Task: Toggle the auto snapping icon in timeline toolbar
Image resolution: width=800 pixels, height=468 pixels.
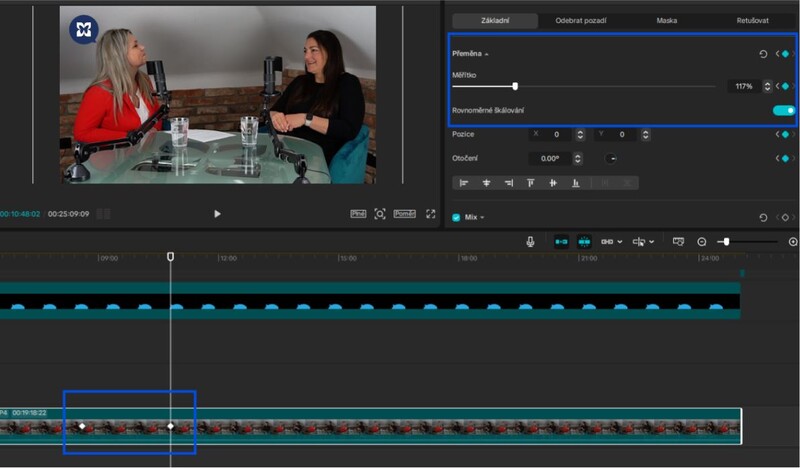Action: pos(584,241)
